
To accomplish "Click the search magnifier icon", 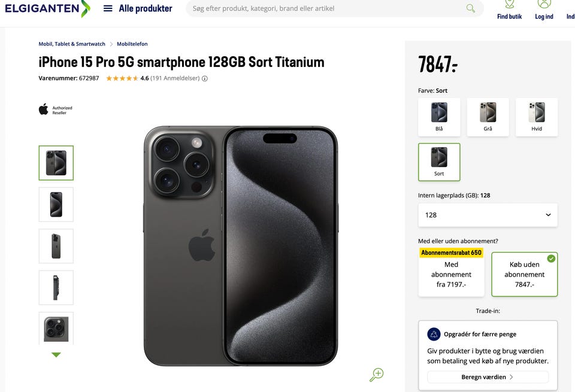I will click(x=471, y=8).
